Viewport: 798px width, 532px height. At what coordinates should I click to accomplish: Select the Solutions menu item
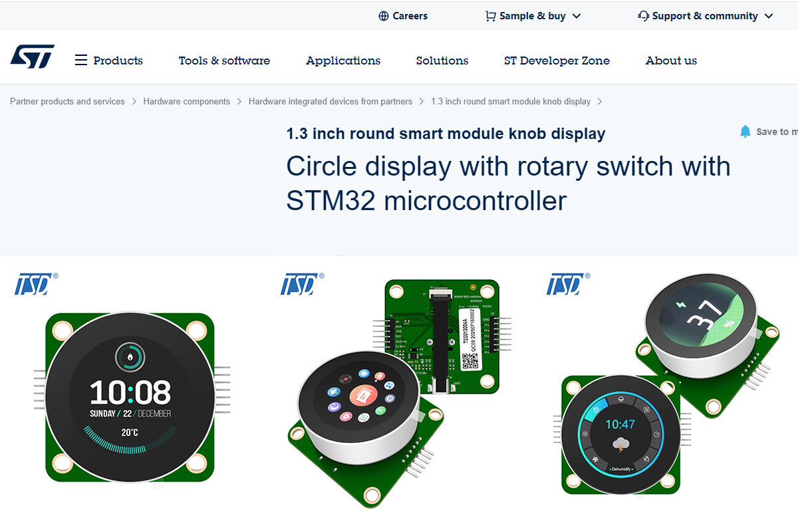point(442,61)
